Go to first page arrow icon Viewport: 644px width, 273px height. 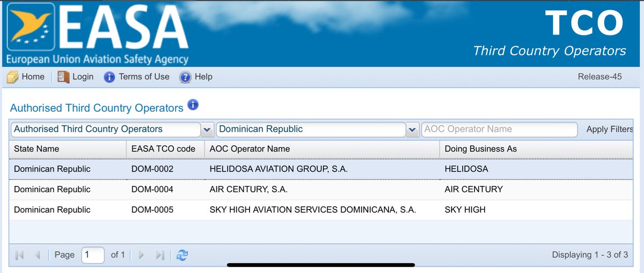(20, 255)
